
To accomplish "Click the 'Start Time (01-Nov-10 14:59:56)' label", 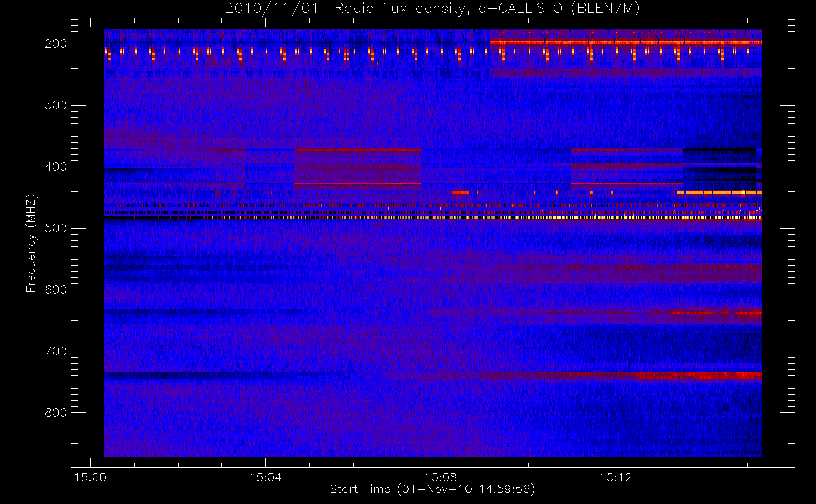I will (432, 489).
